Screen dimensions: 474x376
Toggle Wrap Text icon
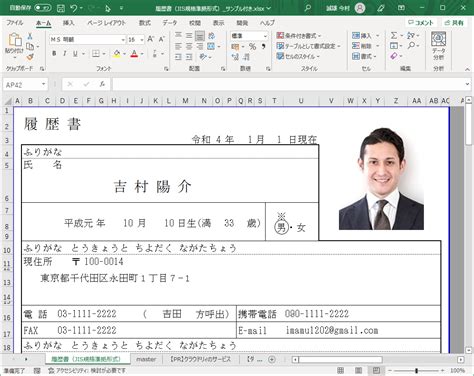coord(211,36)
